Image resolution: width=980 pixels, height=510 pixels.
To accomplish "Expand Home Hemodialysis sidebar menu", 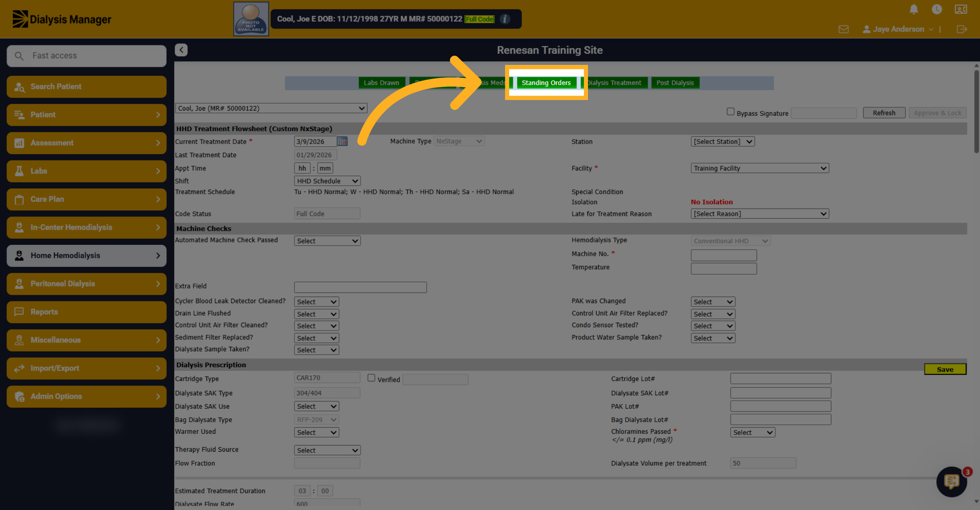I will 87,255.
